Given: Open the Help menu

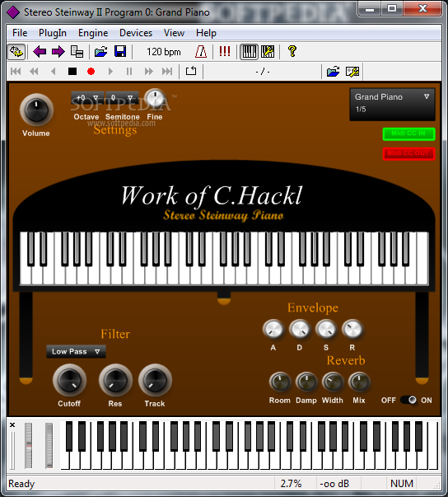Looking at the screenshot, I should tap(206, 33).
